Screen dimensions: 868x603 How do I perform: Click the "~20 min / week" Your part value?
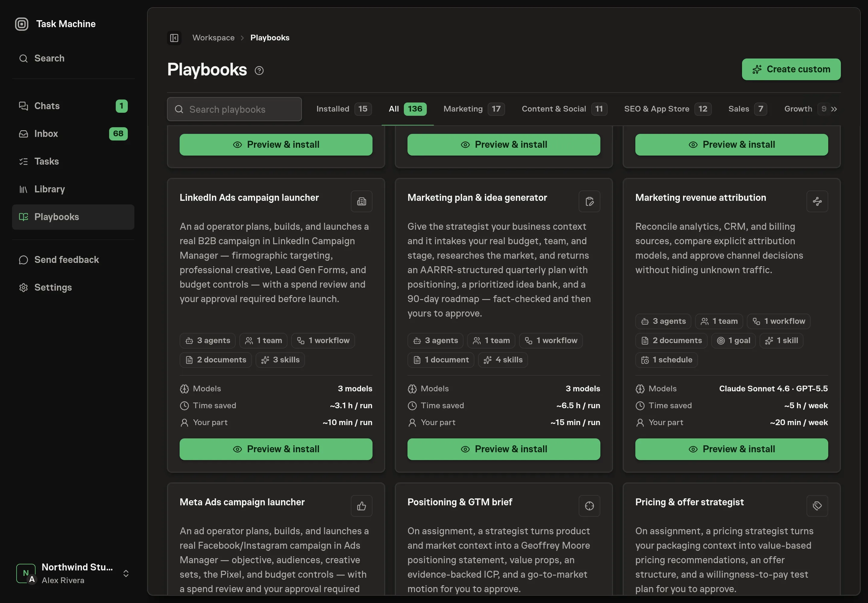point(799,423)
